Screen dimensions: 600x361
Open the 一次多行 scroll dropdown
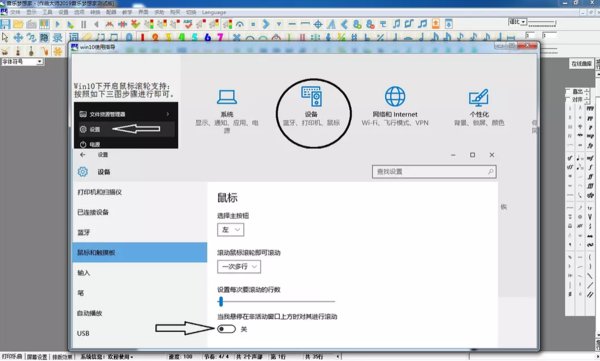(239, 266)
